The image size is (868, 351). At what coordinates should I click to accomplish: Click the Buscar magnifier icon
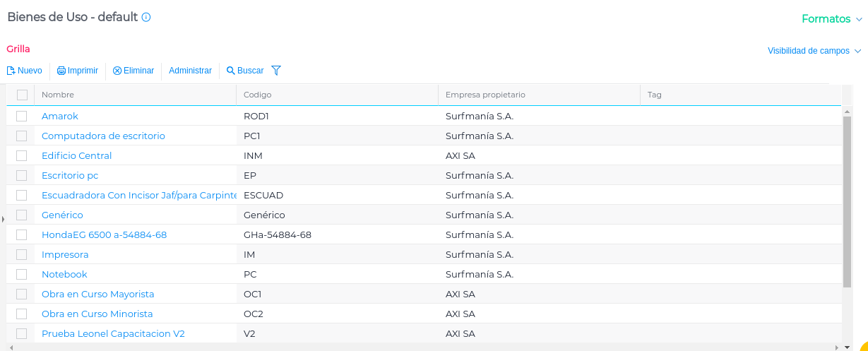click(230, 71)
